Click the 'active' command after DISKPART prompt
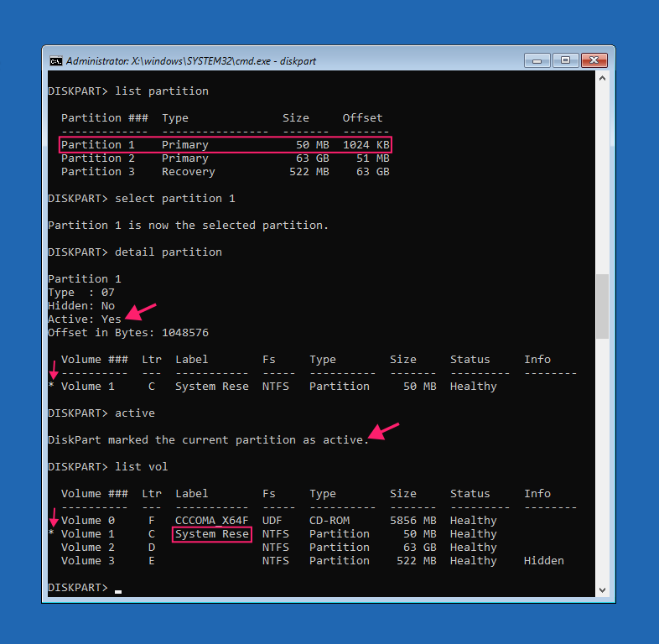This screenshot has width=659, height=644. [135, 413]
